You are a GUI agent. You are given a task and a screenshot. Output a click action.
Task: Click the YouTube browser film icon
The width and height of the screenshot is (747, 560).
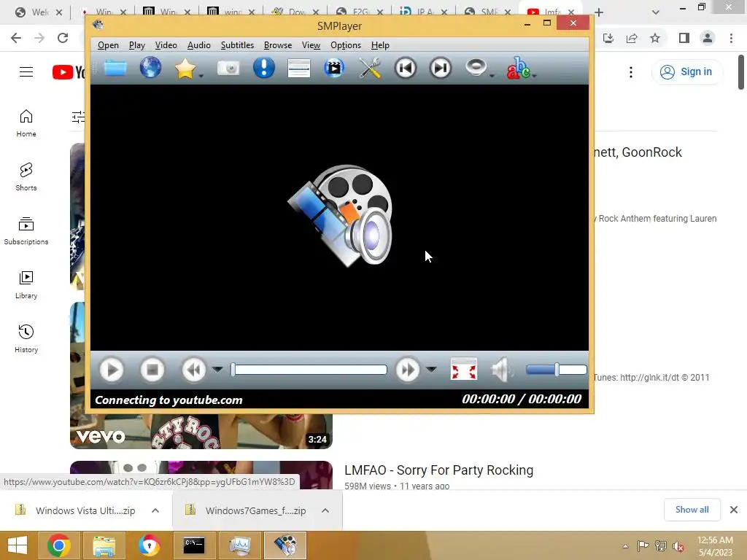tap(334, 68)
